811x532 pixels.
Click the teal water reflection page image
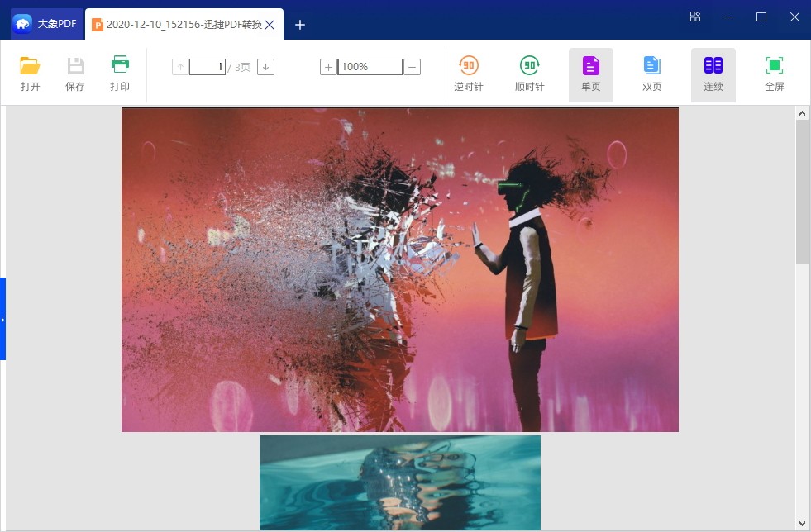(x=400, y=482)
